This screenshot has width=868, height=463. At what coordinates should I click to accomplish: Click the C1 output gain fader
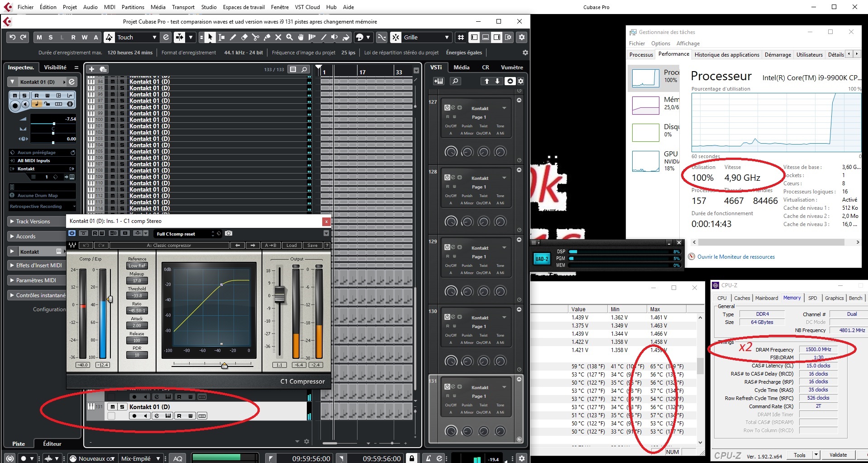[x=280, y=294]
